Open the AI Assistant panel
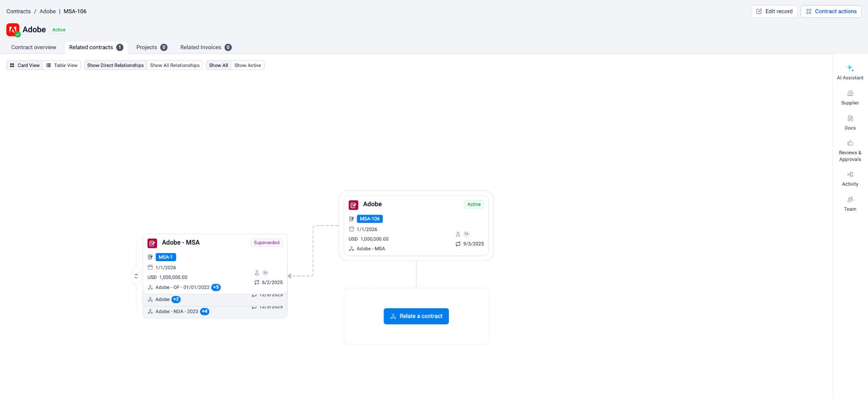 [850, 72]
